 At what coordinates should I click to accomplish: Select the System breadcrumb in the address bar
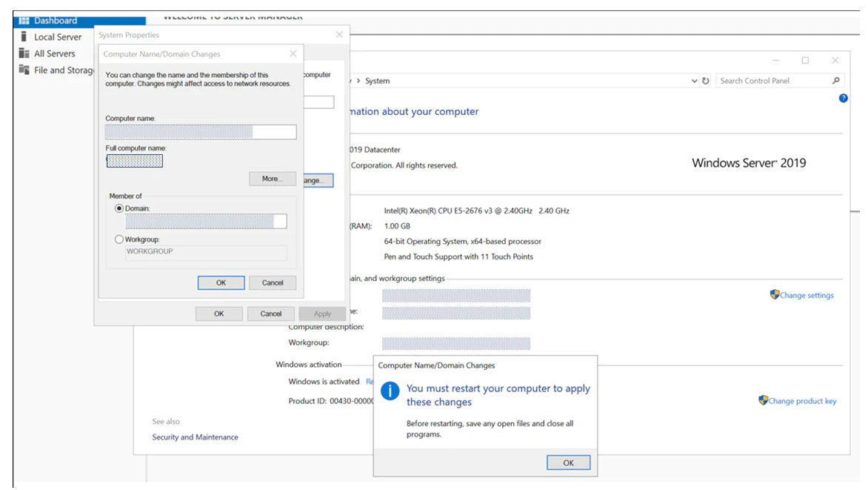click(x=378, y=81)
